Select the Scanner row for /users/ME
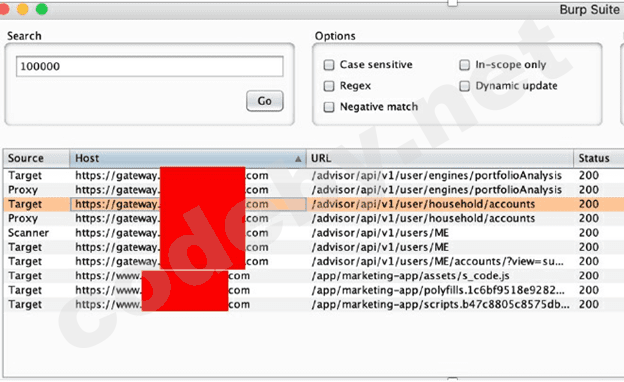The height and width of the screenshot is (382, 624). (314, 233)
